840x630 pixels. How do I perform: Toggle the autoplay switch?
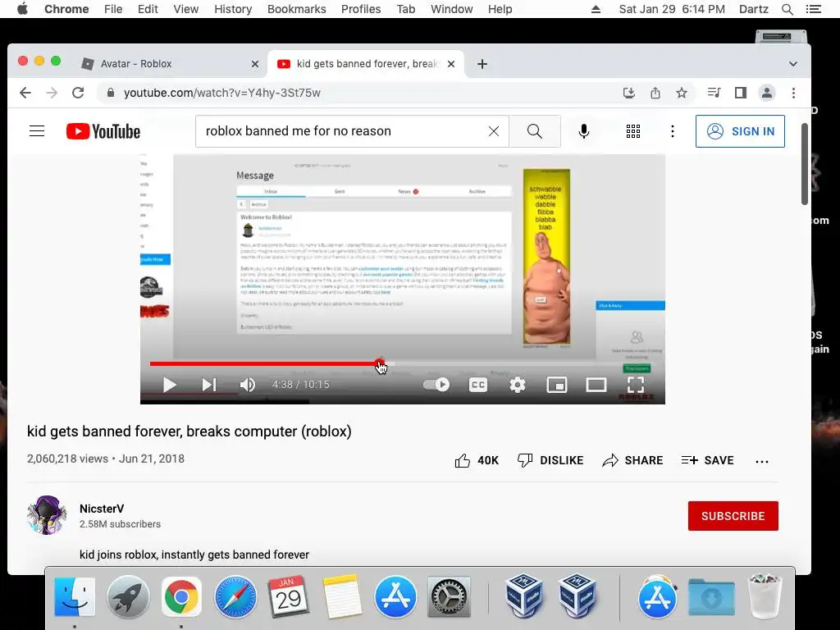point(436,385)
